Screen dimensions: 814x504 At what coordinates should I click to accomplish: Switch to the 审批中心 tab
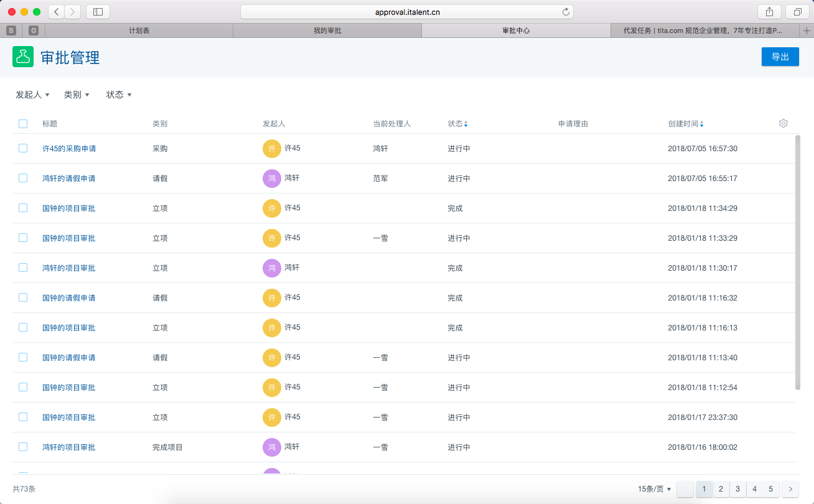[x=516, y=30]
